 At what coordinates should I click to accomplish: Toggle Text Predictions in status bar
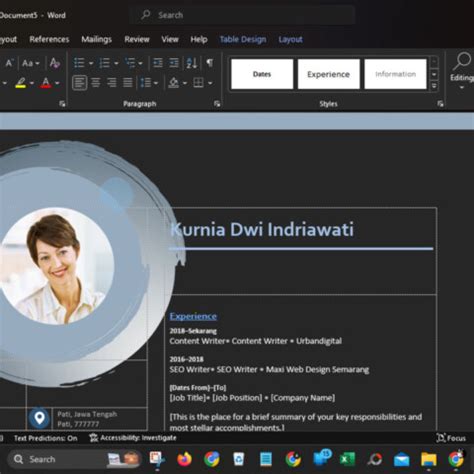point(45,438)
